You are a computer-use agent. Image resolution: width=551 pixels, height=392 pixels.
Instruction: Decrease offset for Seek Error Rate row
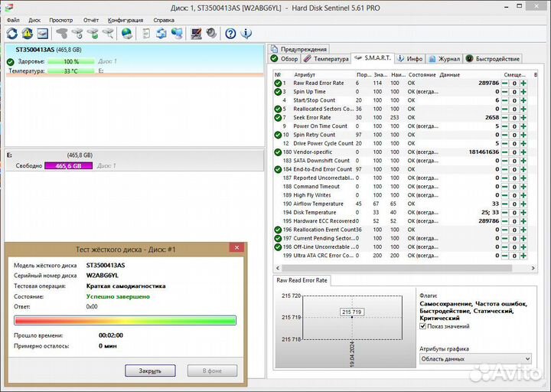point(506,117)
